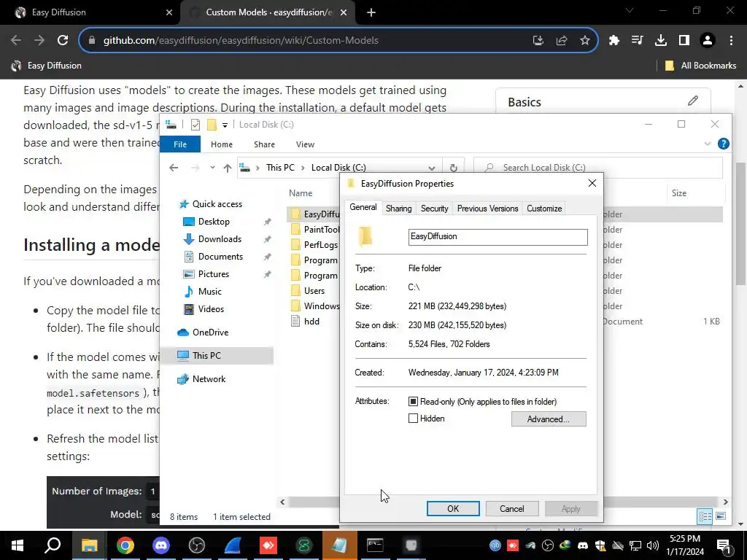Image resolution: width=747 pixels, height=560 pixels.
Task: Go back in Chrome's history
Action: [x=16, y=41]
